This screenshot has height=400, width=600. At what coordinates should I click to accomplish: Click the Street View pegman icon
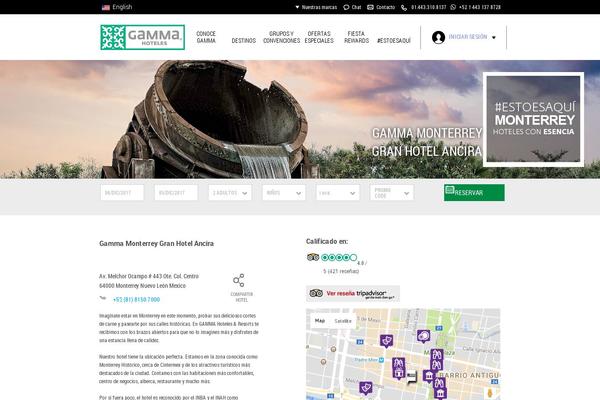[490, 393]
